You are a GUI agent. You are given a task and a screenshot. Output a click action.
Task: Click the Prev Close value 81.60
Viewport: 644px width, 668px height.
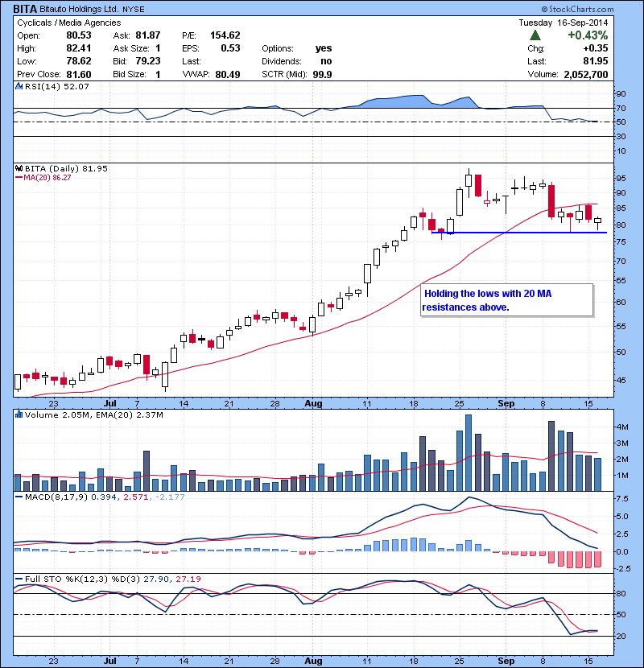79,75
